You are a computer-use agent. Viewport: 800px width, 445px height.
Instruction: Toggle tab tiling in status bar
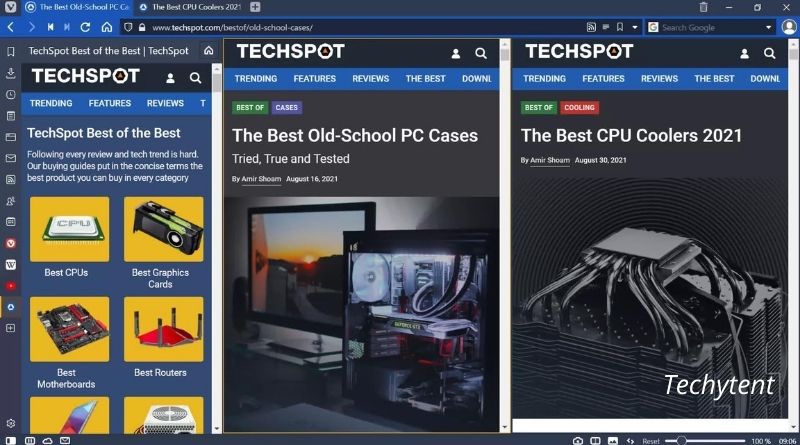click(30, 440)
